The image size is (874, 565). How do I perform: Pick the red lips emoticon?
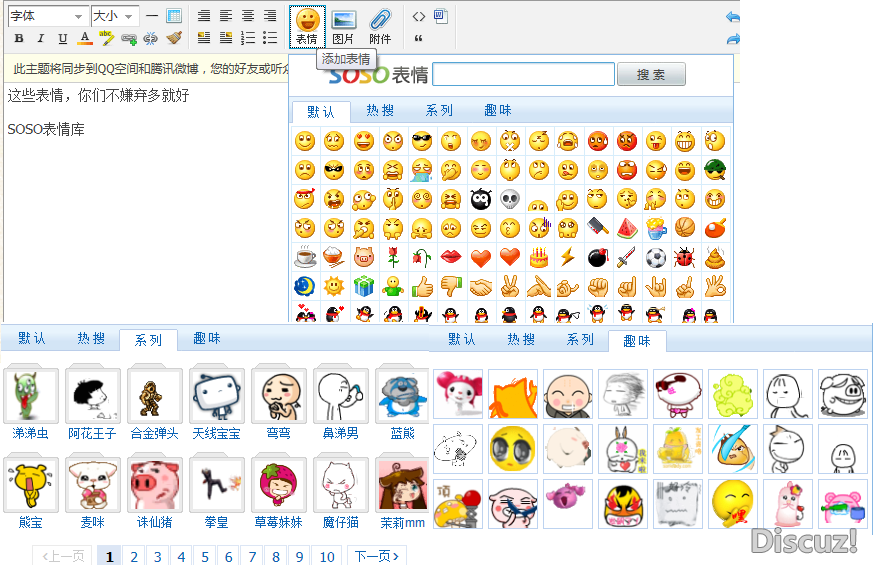pos(451,257)
